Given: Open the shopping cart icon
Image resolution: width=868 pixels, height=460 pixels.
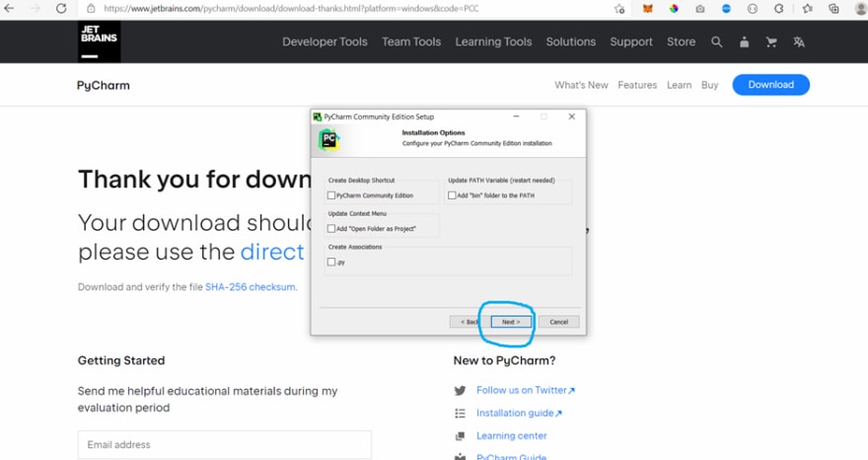Looking at the screenshot, I should (x=771, y=42).
